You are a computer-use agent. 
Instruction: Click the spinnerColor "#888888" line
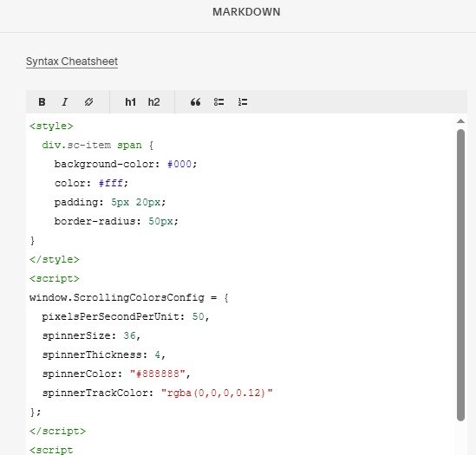point(116,374)
